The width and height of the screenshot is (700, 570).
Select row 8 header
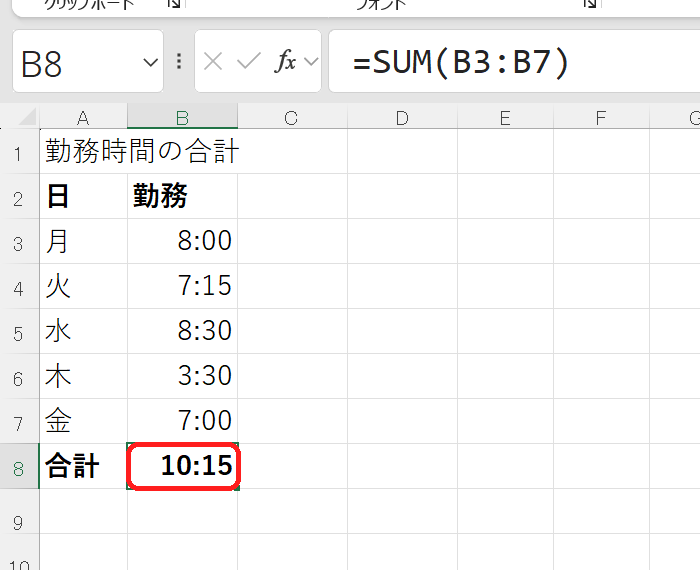point(19,466)
